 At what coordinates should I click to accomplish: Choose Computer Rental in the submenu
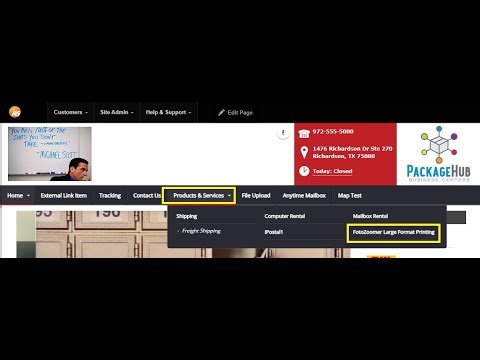click(x=285, y=216)
